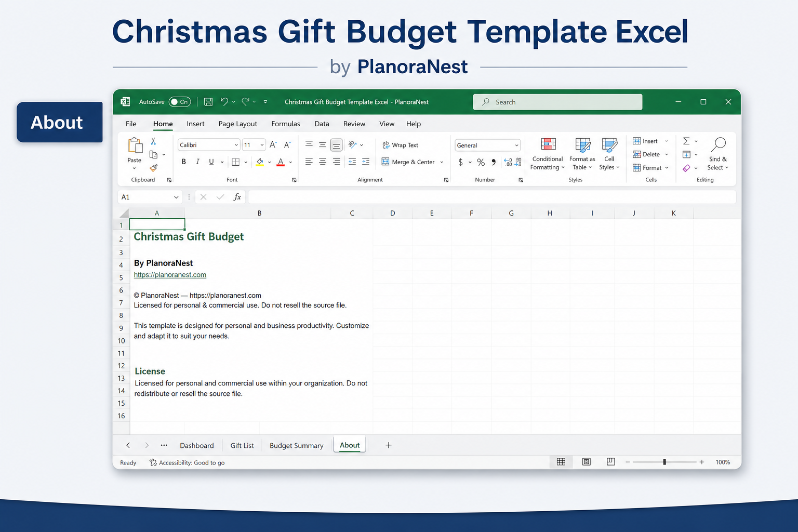798x532 pixels.
Task: Open the File menu
Action: (x=131, y=124)
